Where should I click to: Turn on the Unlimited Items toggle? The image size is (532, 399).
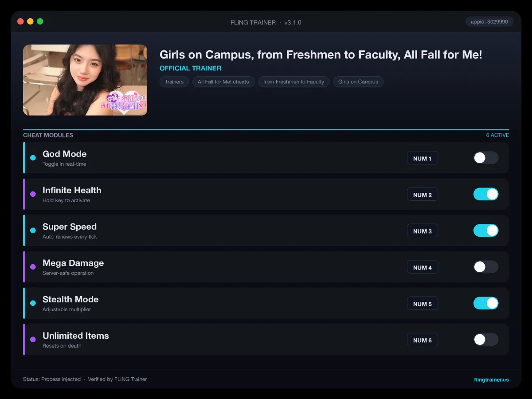[486, 340]
